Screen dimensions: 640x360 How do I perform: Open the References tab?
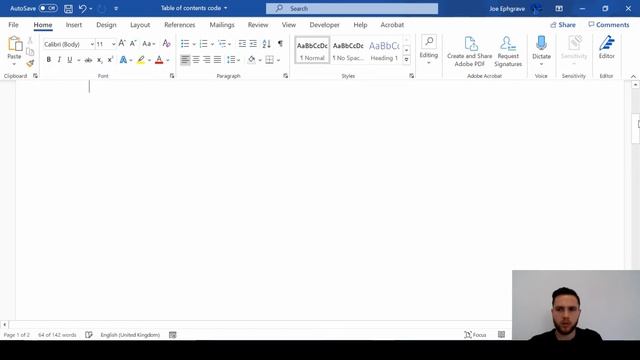(180, 25)
